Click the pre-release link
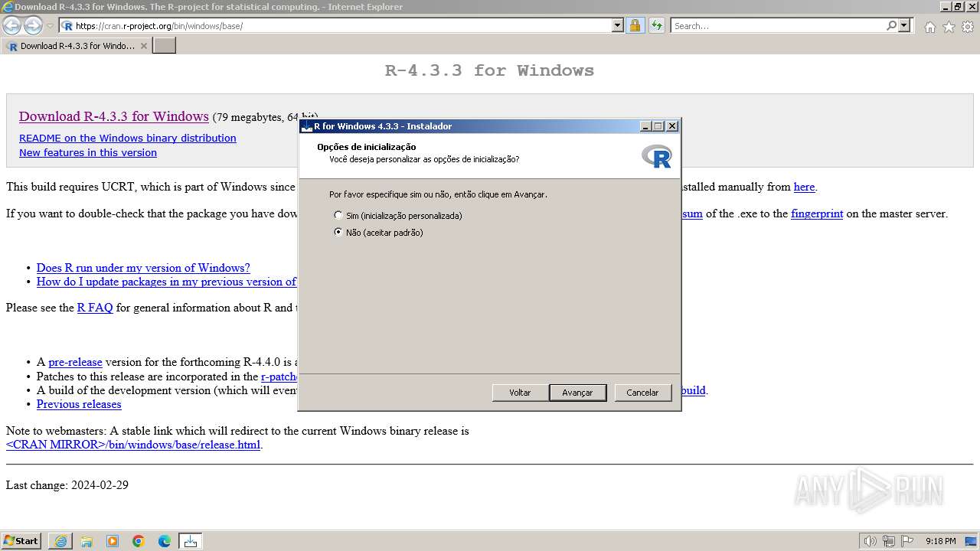The height and width of the screenshot is (551, 980). tap(75, 362)
